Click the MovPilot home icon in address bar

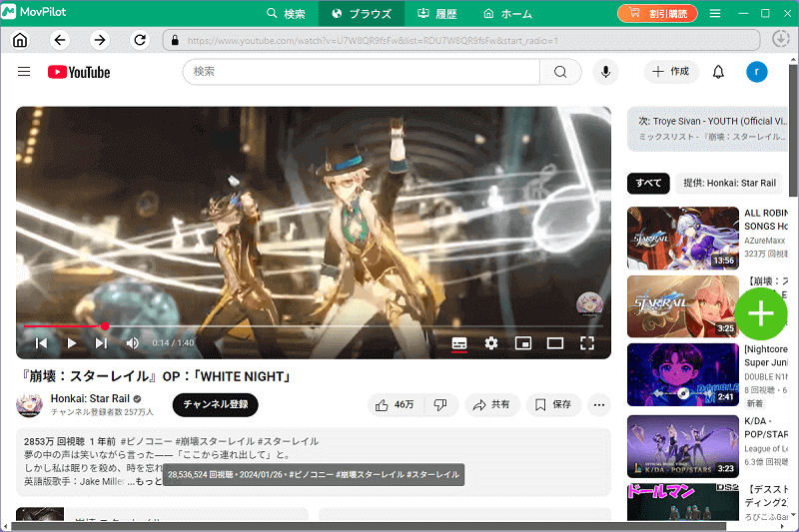pyautogui.click(x=20, y=40)
